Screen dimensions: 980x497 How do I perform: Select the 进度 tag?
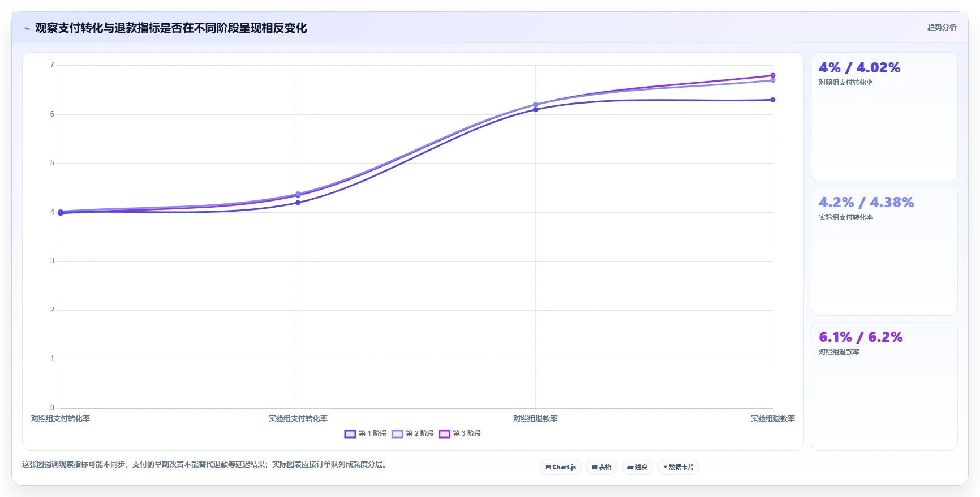coord(637,467)
